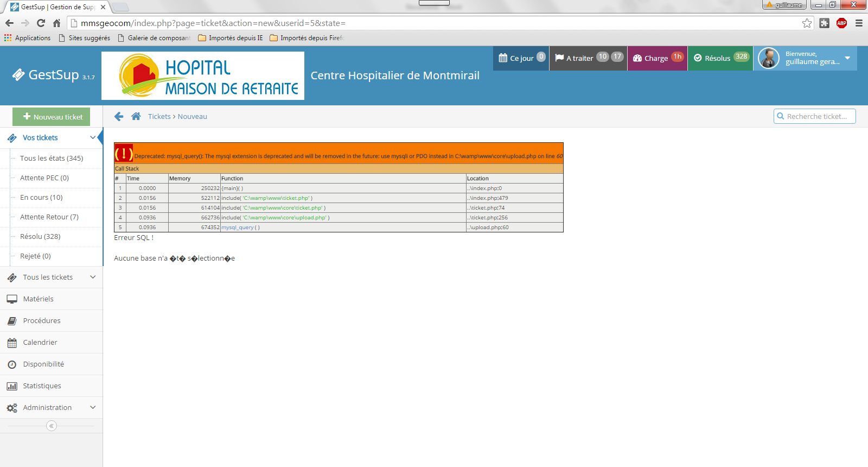
Task: Open the puzzle-piece extension icon
Action: tap(824, 23)
